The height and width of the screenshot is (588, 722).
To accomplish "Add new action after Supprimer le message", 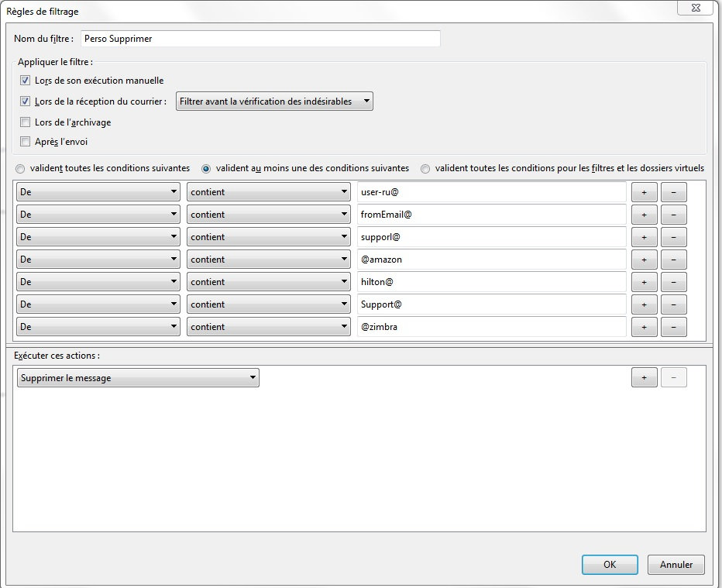I will coord(644,378).
